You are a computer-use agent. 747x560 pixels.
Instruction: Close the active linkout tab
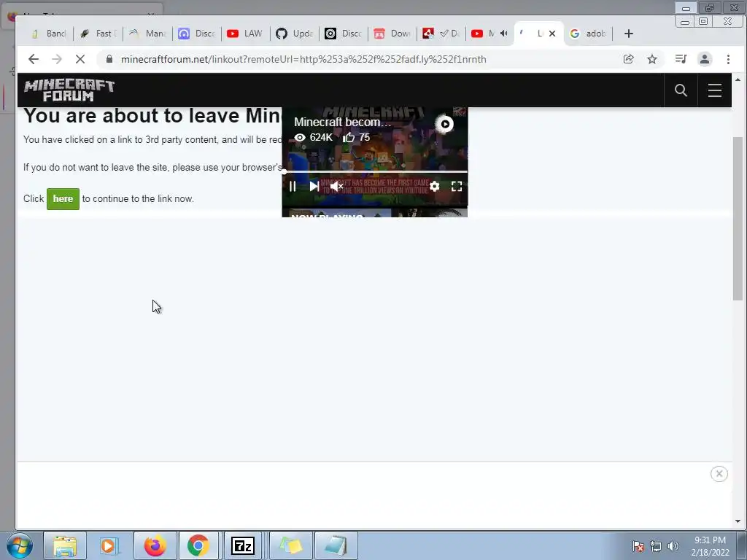point(552,34)
